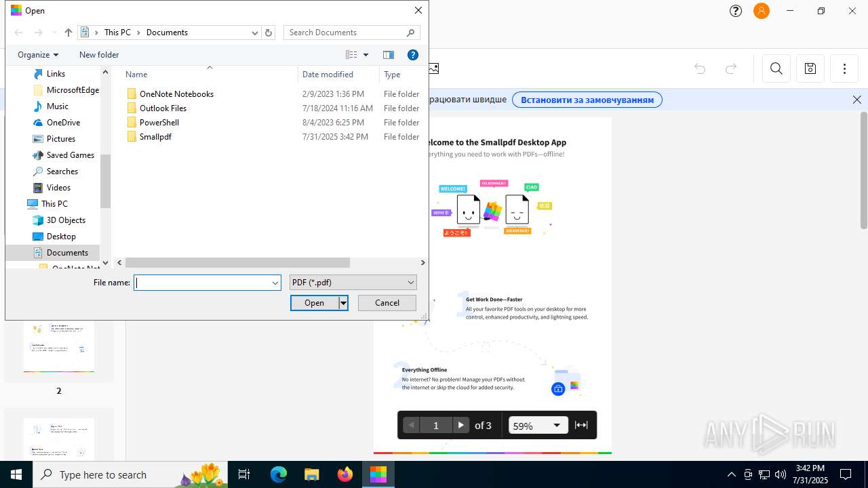Click the Undo arrow in Smallpdf toolbar
This screenshot has height=488, width=868.
pyautogui.click(x=700, y=68)
